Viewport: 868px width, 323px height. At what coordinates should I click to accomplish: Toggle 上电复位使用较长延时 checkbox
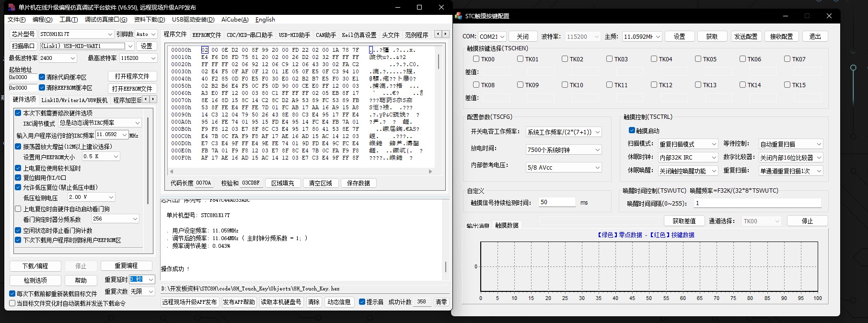(x=18, y=168)
